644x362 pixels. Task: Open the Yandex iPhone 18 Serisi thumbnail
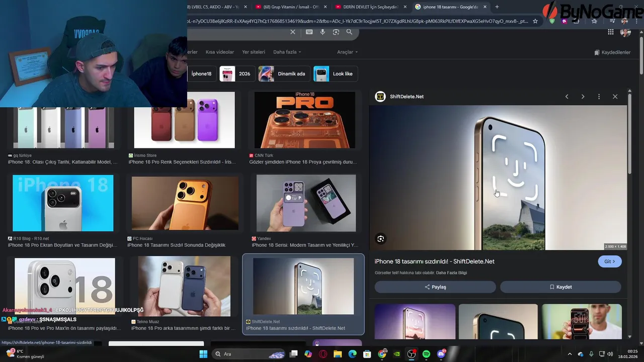tap(306, 203)
